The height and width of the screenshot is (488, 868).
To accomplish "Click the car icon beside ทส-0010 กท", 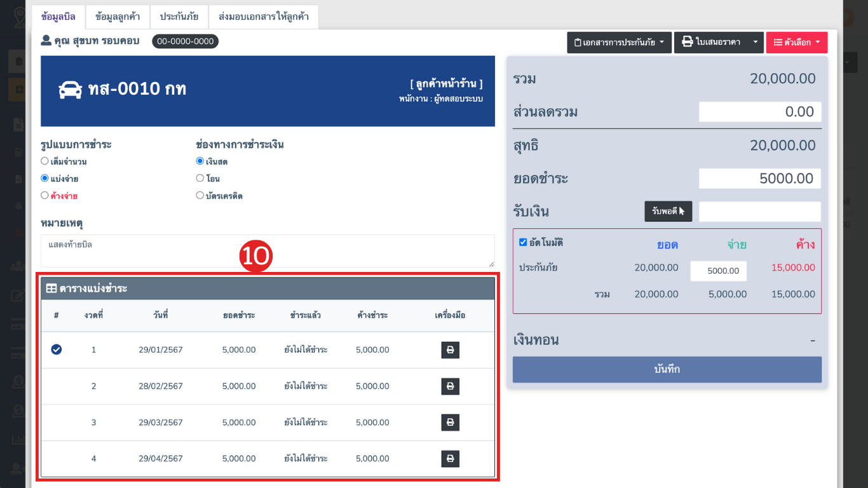I will (x=70, y=90).
